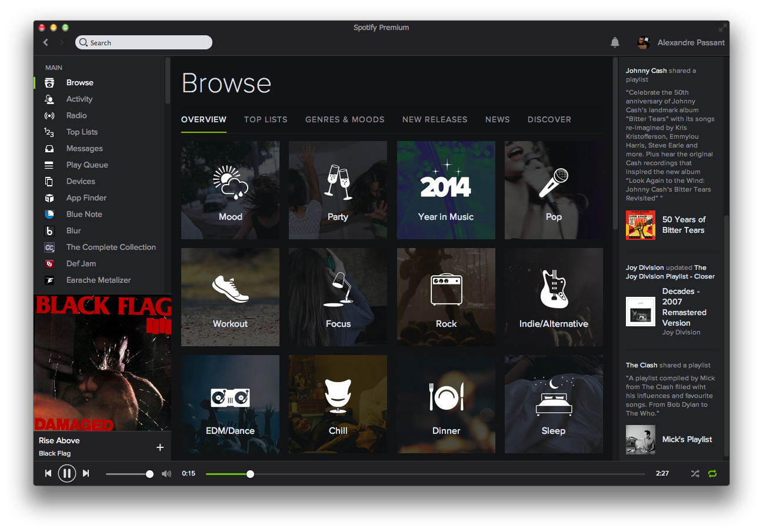The height and width of the screenshot is (532, 763).
Task: Navigate back with the left chevron
Action: [x=46, y=42]
